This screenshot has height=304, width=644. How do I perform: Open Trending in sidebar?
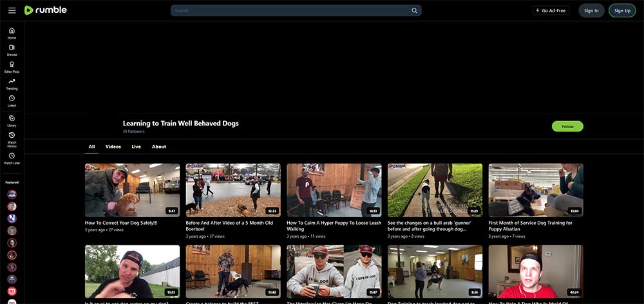(12, 84)
